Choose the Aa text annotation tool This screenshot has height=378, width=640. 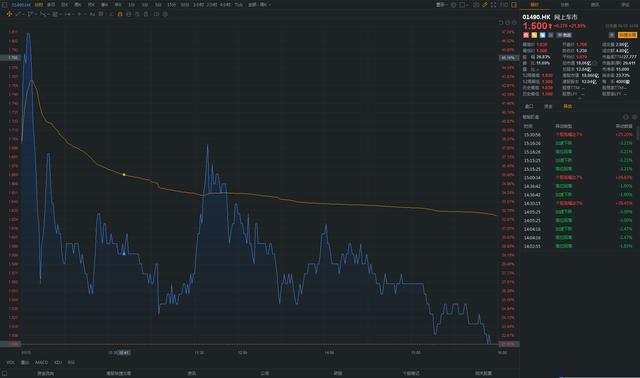coord(92,14)
